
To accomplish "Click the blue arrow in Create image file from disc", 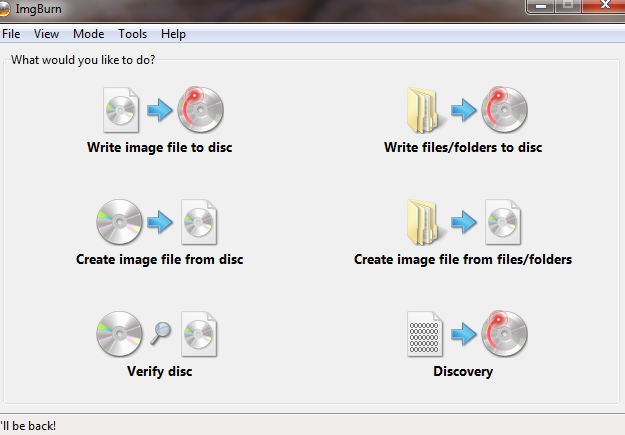I will 160,222.
